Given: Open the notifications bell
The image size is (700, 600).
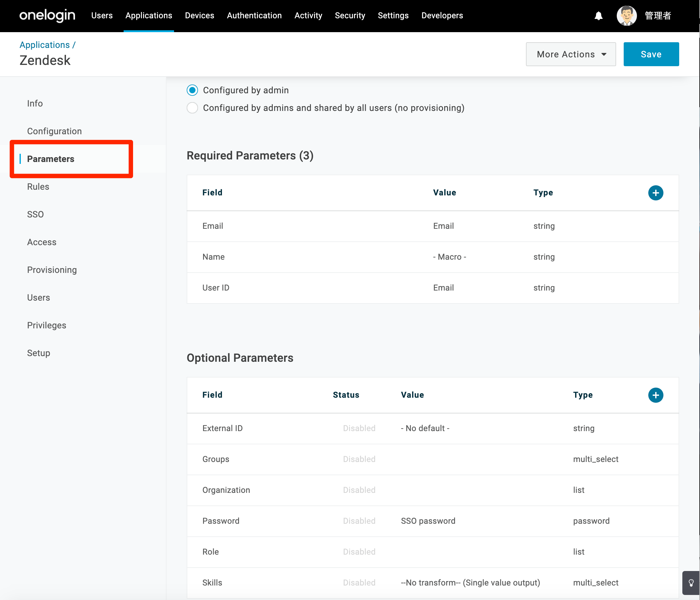Looking at the screenshot, I should pyautogui.click(x=598, y=16).
